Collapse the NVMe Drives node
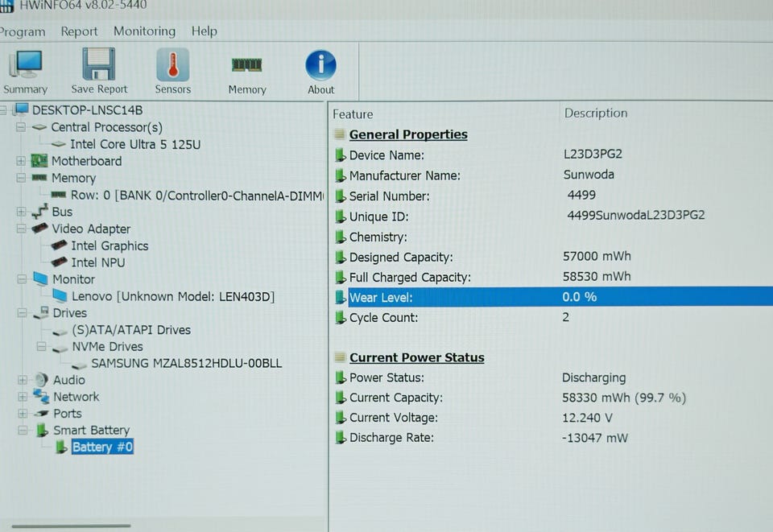773x532 pixels. [x=41, y=346]
